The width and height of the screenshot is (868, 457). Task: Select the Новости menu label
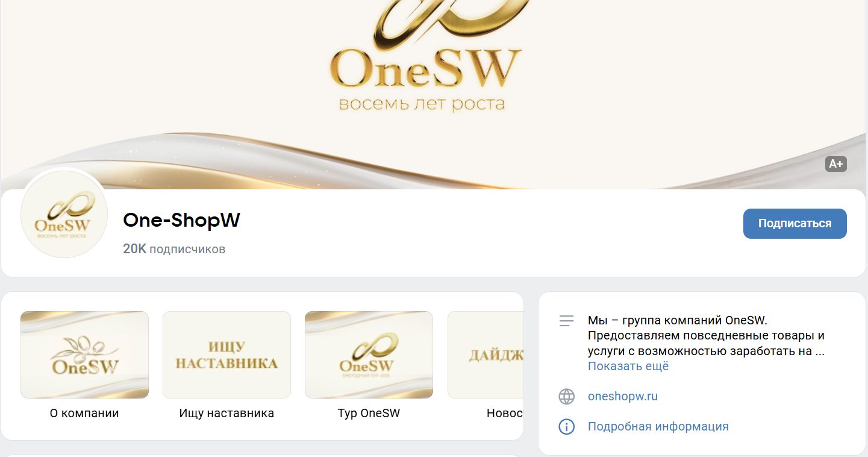(505, 414)
